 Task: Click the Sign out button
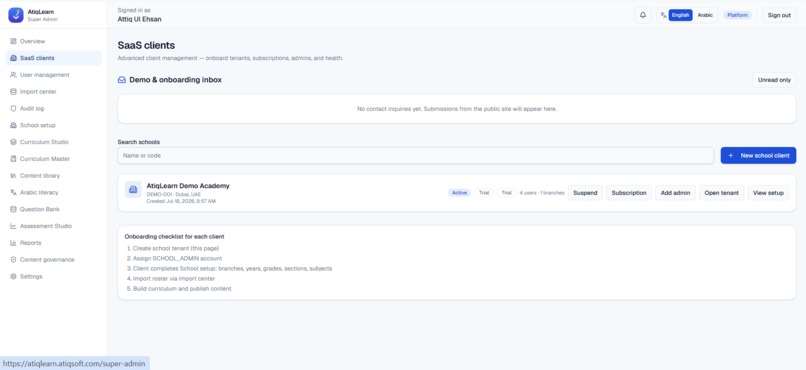coord(779,15)
